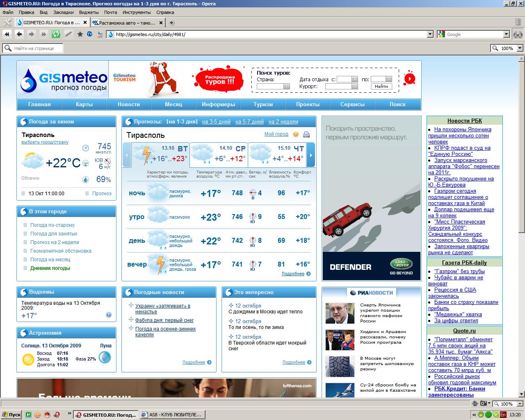Click the glasses icon beside Google search

pos(518,34)
